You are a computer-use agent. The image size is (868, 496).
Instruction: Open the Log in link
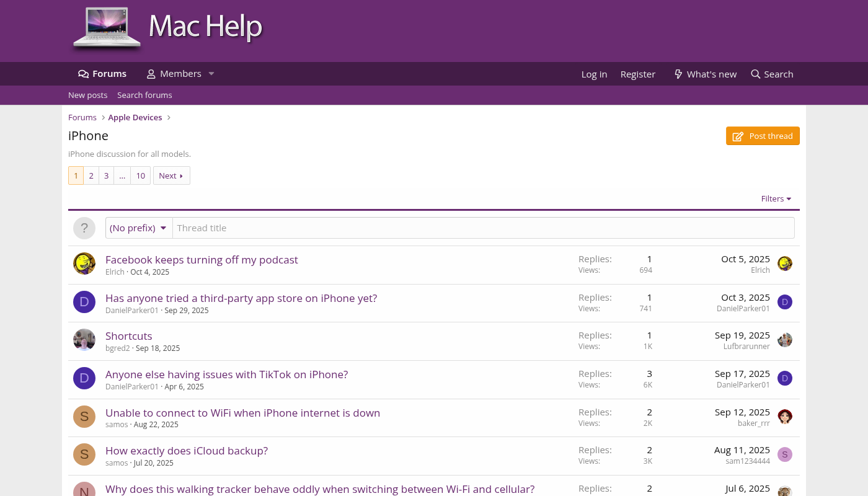594,74
